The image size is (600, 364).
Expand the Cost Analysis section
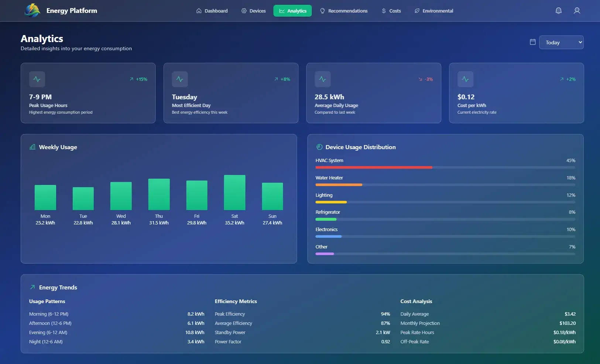coord(416,301)
